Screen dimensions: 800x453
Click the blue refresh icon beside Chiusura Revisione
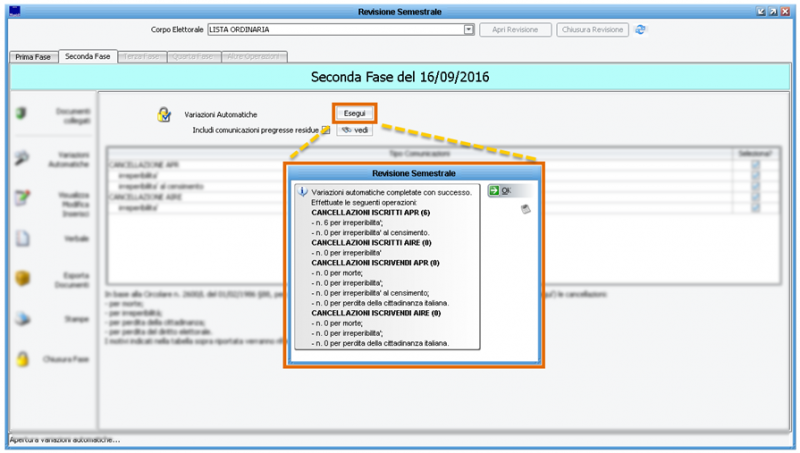click(640, 30)
